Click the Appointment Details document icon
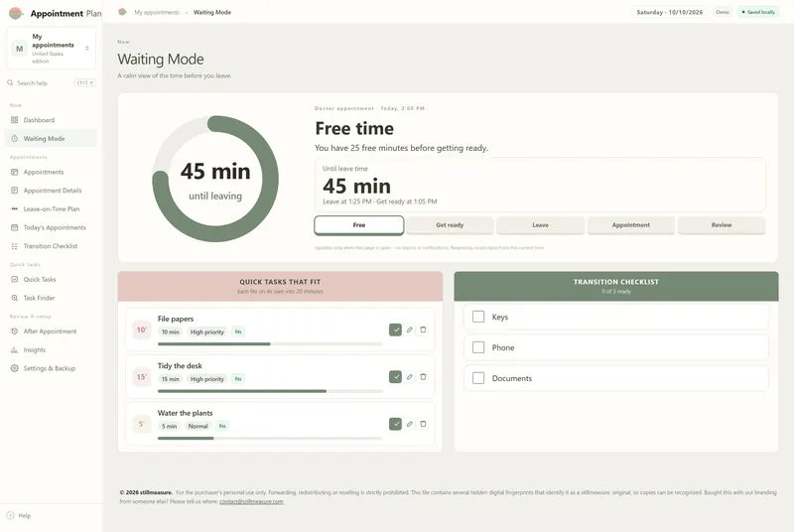The width and height of the screenshot is (794, 532). [x=14, y=191]
